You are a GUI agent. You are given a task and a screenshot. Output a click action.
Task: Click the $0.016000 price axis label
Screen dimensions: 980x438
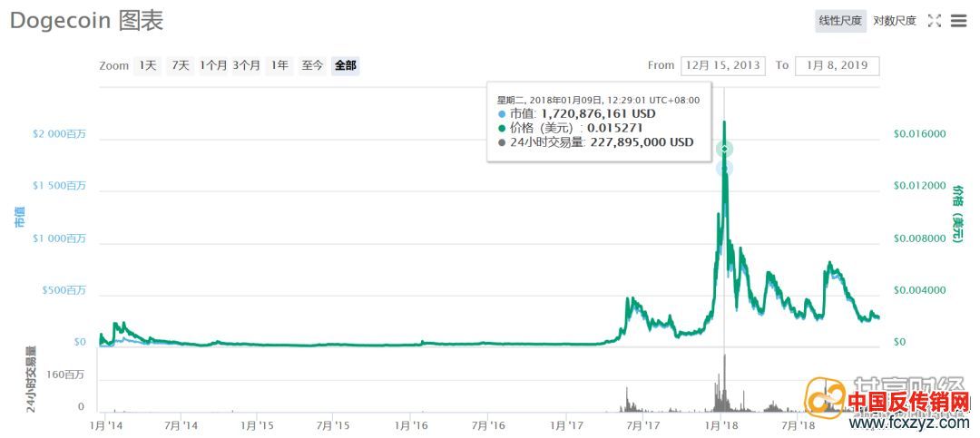click(920, 133)
